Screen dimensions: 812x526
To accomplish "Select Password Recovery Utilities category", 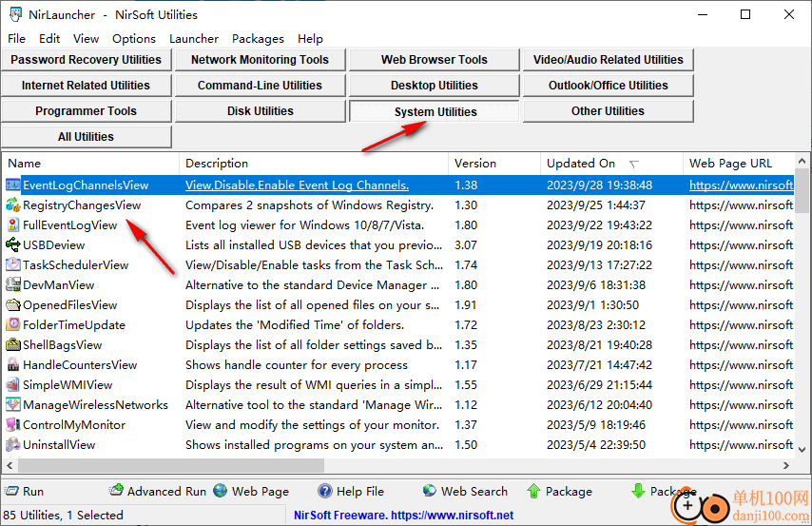I will (86, 60).
